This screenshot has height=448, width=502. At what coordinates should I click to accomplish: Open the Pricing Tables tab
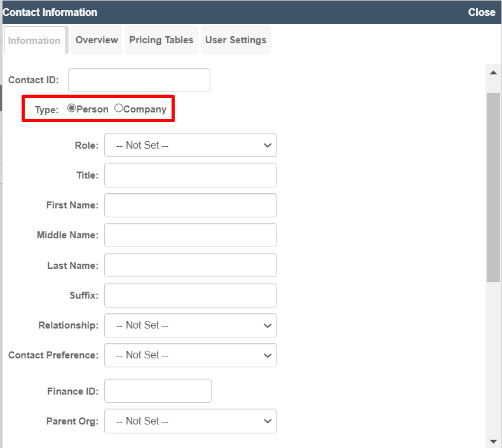tap(161, 40)
